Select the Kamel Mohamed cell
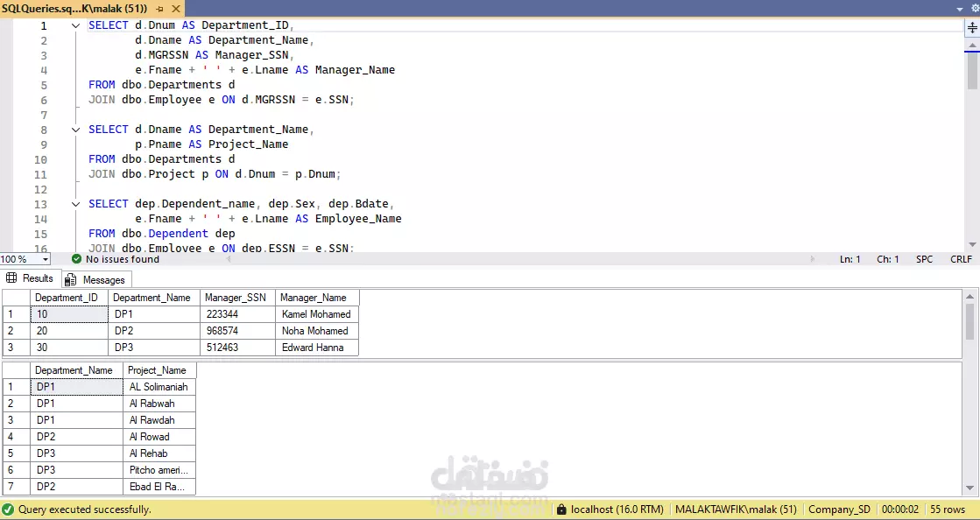The width and height of the screenshot is (980, 520). pos(317,314)
